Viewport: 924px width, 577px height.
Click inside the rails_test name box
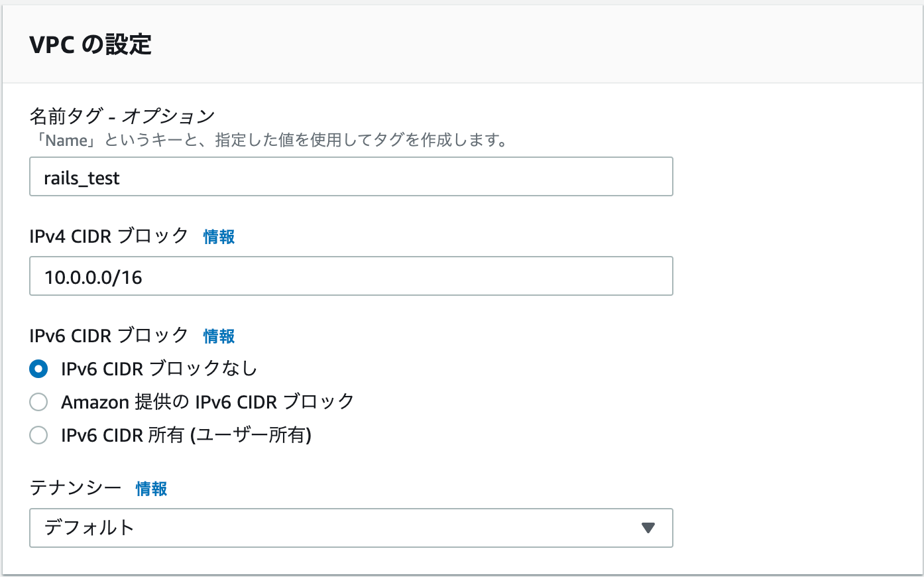pos(265,176)
